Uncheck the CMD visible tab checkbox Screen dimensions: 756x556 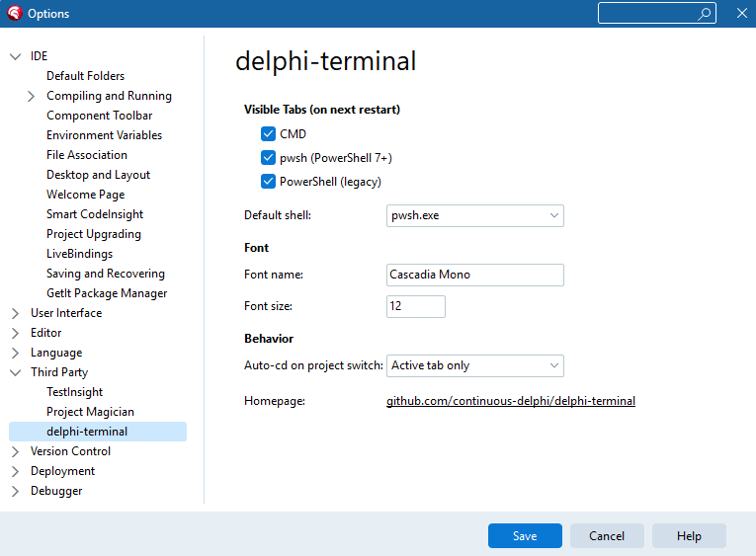(x=268, y=134)
